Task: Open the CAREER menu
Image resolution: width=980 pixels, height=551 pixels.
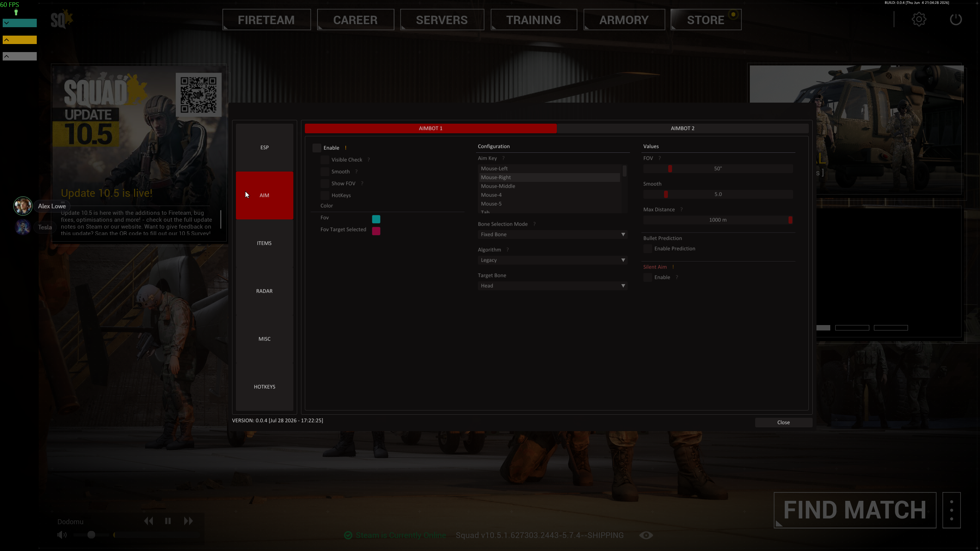Action: [355, 20]
